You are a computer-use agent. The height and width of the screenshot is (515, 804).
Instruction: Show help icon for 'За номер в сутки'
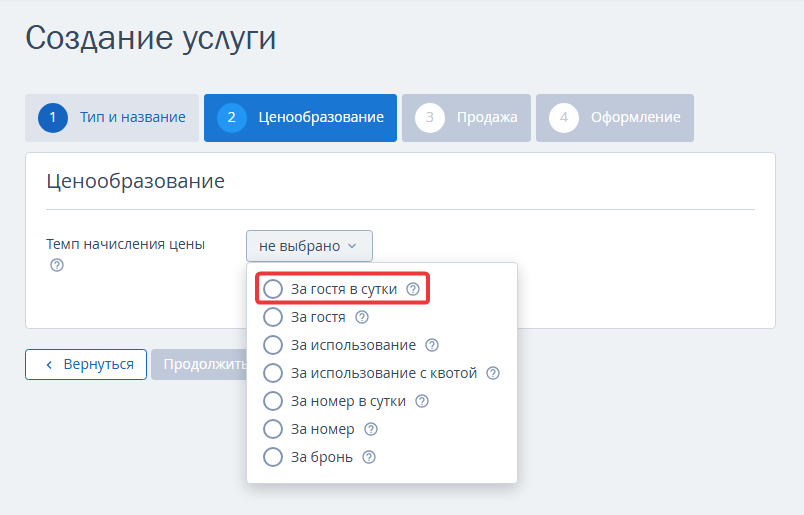tap(421, 401)
